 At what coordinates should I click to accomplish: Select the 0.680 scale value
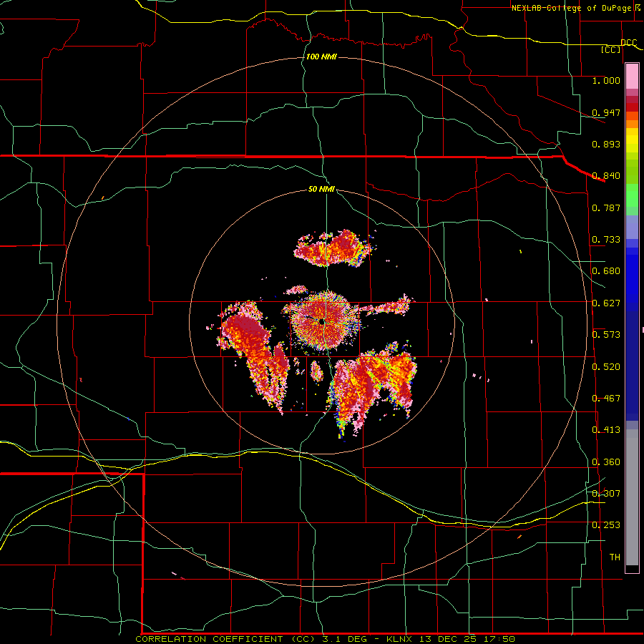click(x=606, y=271)
